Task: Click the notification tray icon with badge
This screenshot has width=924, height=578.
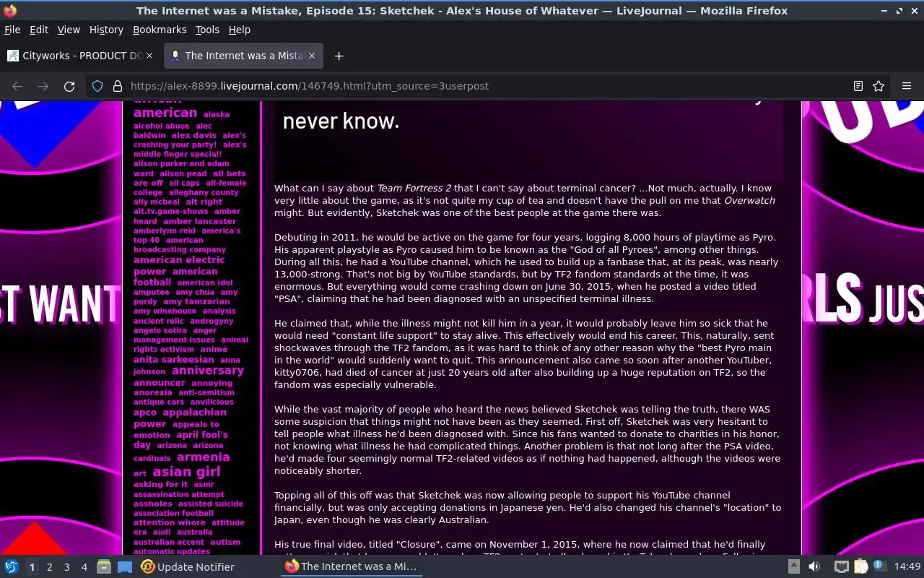Action: click(x=880, y=566)
